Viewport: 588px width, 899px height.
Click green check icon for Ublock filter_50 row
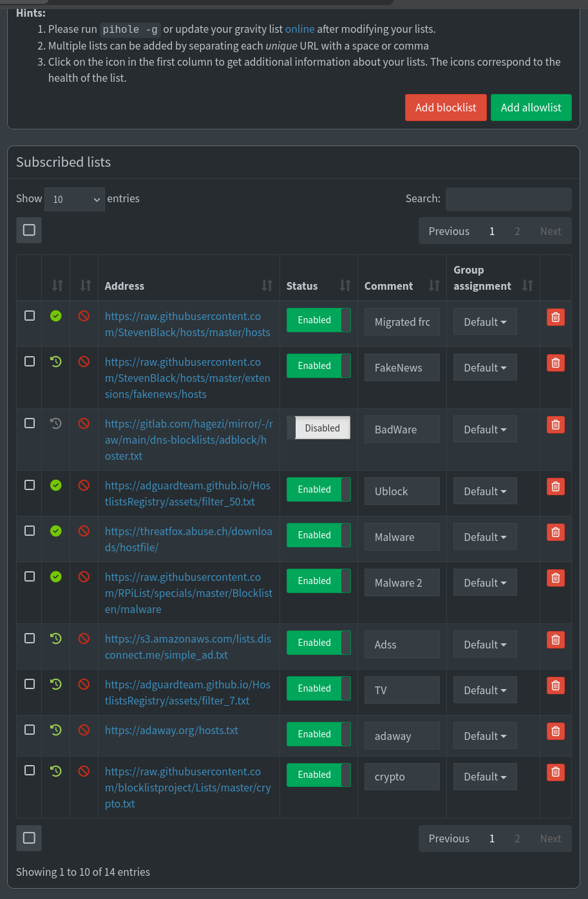pyautogui.click(x=56, y=485)
